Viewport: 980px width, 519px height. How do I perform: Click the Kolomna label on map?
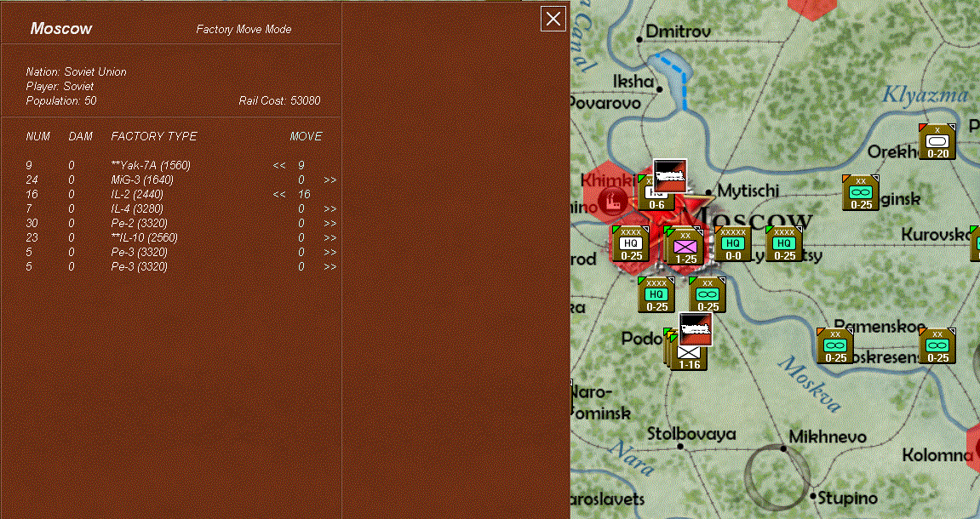pos(937,454)
